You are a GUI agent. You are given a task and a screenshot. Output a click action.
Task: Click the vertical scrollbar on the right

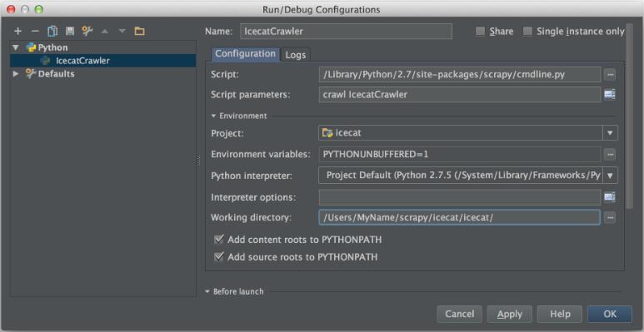pos(630,116)
